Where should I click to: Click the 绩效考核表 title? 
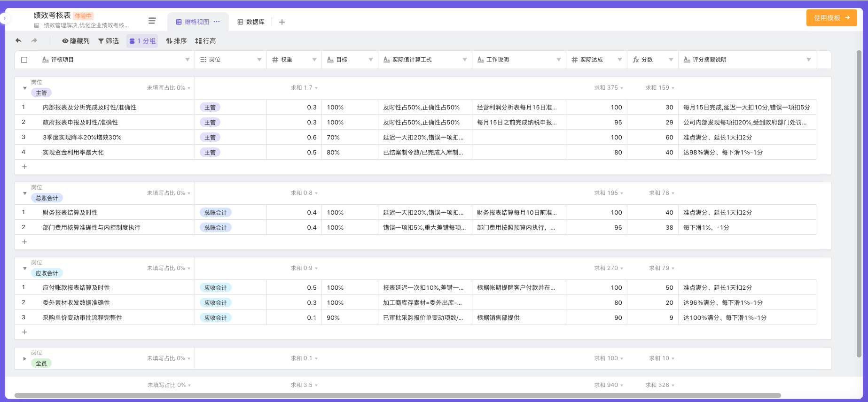[x=52, y=15]
